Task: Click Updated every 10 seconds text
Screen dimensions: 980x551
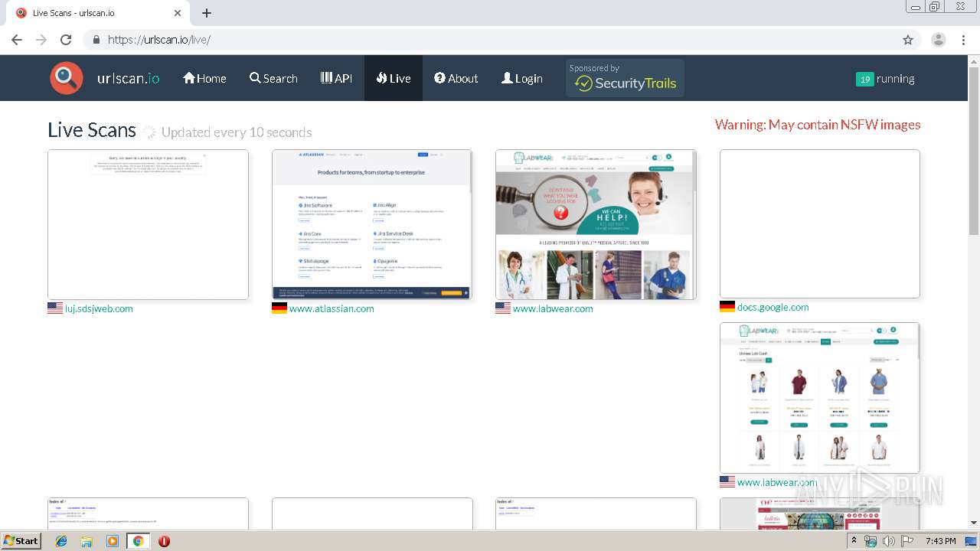Action: 237,132
